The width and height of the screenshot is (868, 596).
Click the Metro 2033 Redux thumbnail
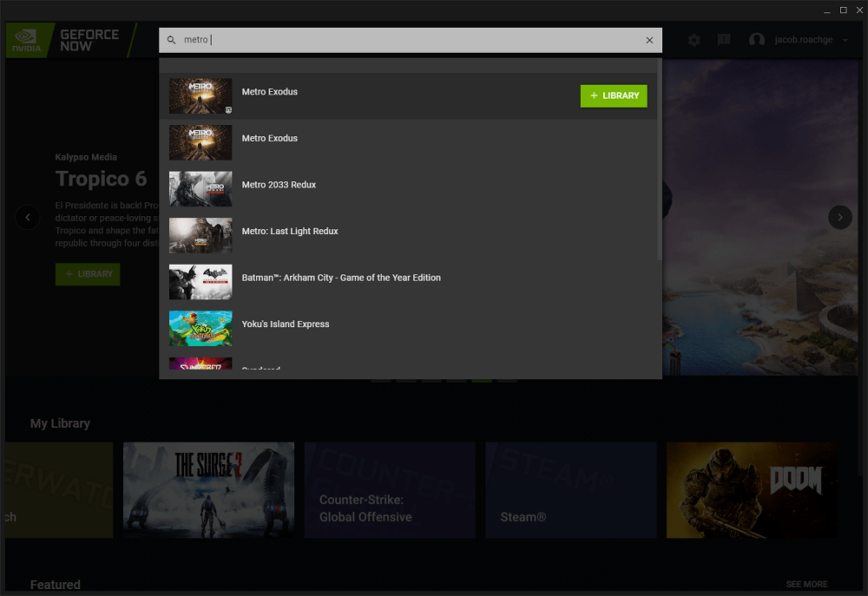(x=201, y=189)
